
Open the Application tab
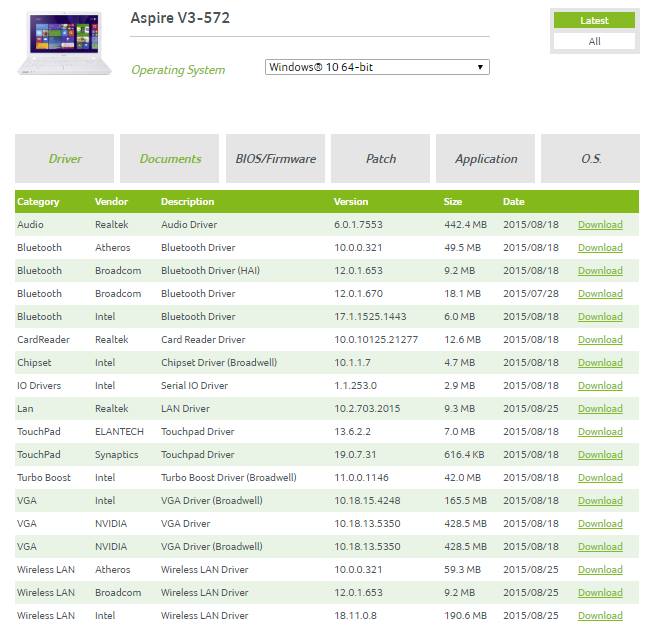485,158
